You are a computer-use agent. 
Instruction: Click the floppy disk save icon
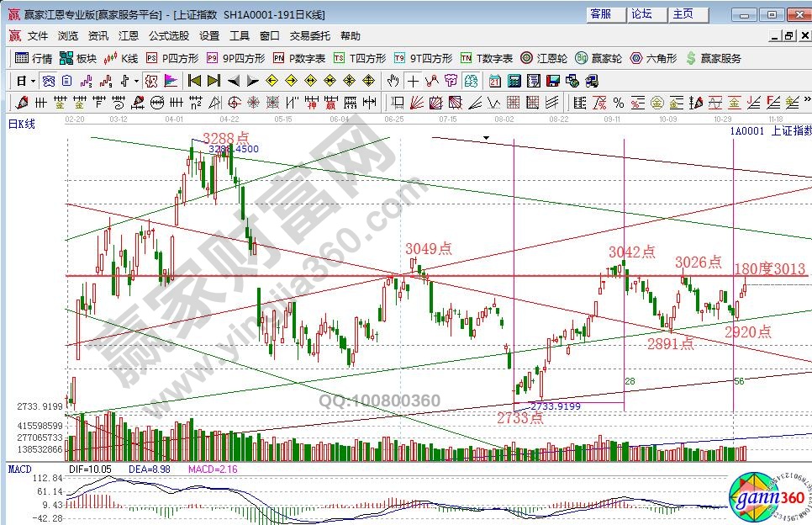[x=552, y=81]
